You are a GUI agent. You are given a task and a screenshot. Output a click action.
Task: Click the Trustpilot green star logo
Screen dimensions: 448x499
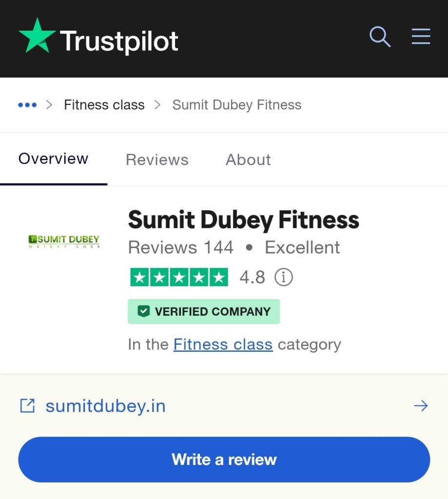click(37, 36)
